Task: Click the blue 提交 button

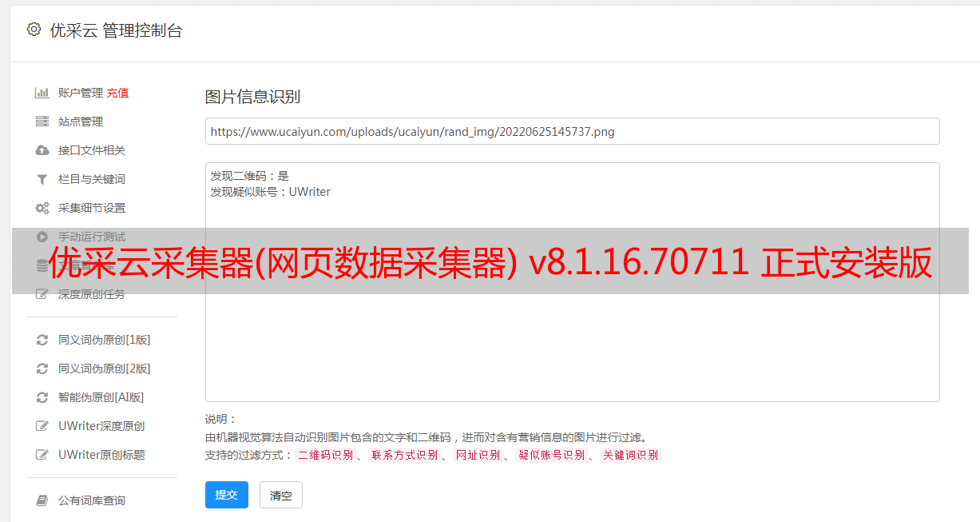Action: coord(227,495)
